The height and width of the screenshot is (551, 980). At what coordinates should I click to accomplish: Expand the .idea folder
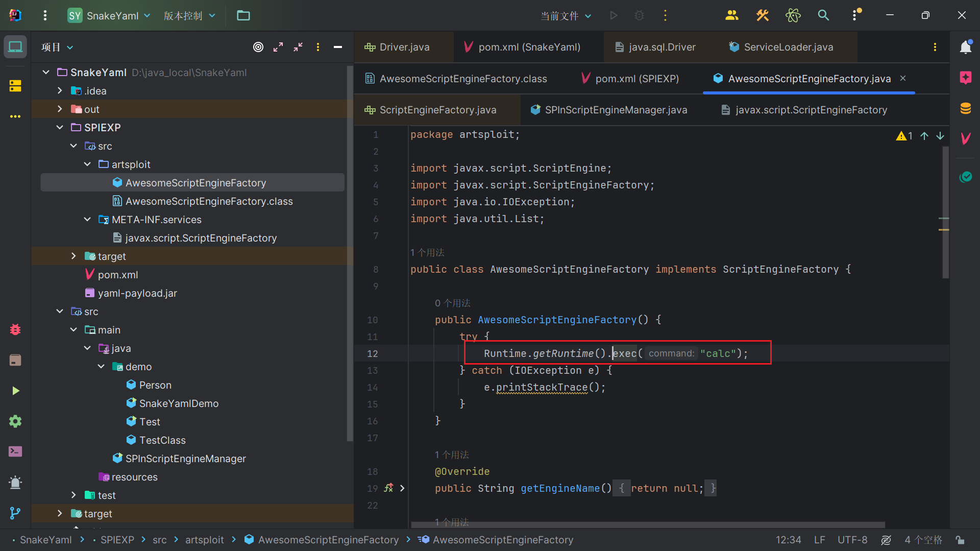click(60, 90)
